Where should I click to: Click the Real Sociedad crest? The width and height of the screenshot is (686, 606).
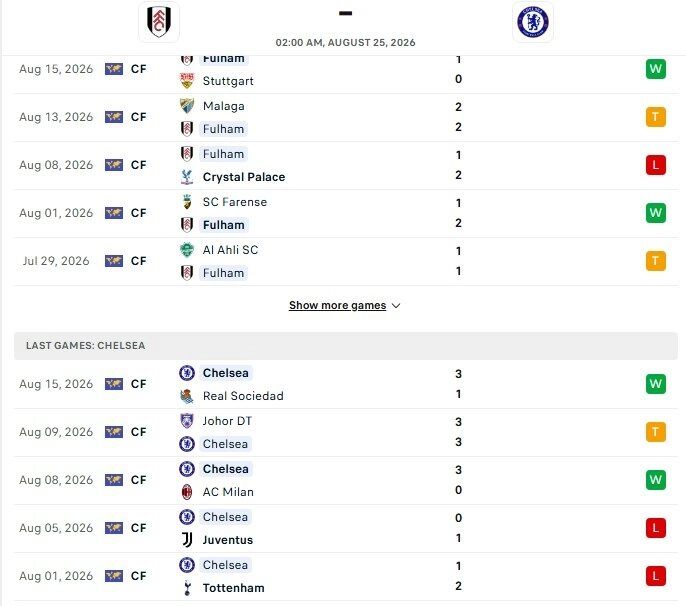(x=187, y=396)
